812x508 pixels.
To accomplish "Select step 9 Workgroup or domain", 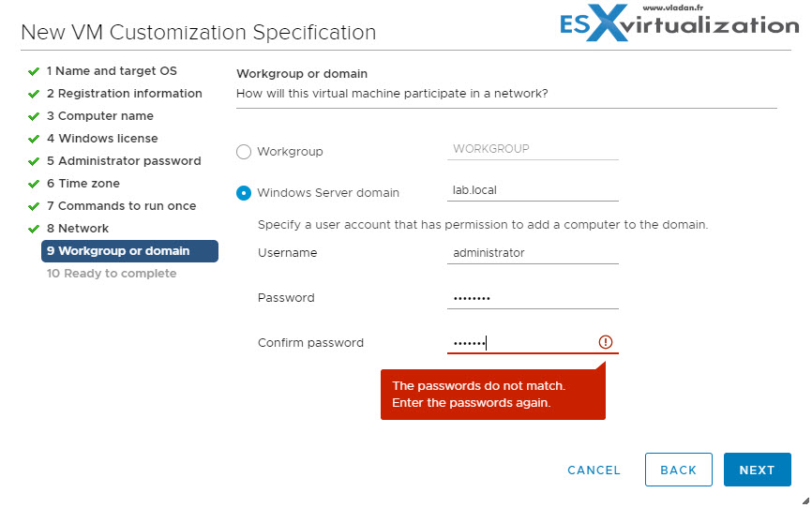I will (129, 251).
